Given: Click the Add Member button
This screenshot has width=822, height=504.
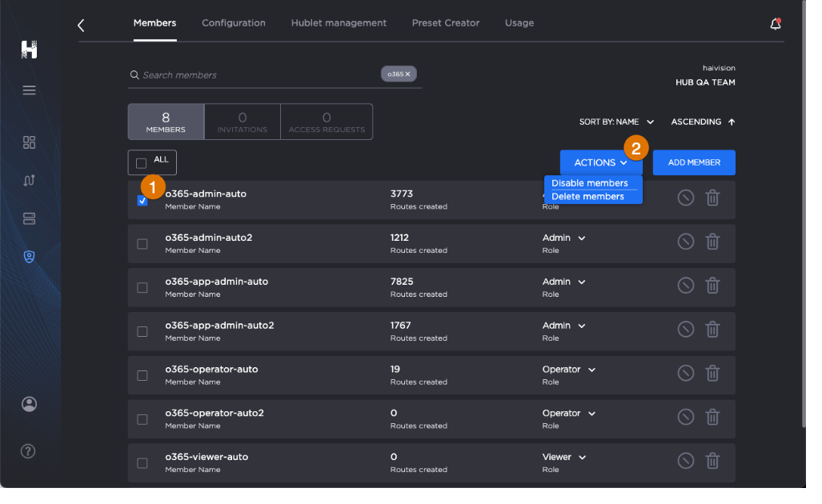Looking at the screenshot, I should [694, 162].
